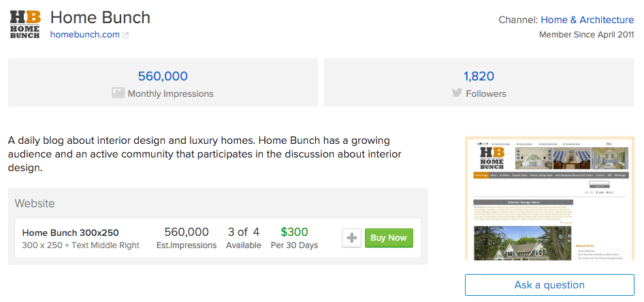Click the plus add-to-cart icon
The image size is (644, 302).
[x=351, y=238]
